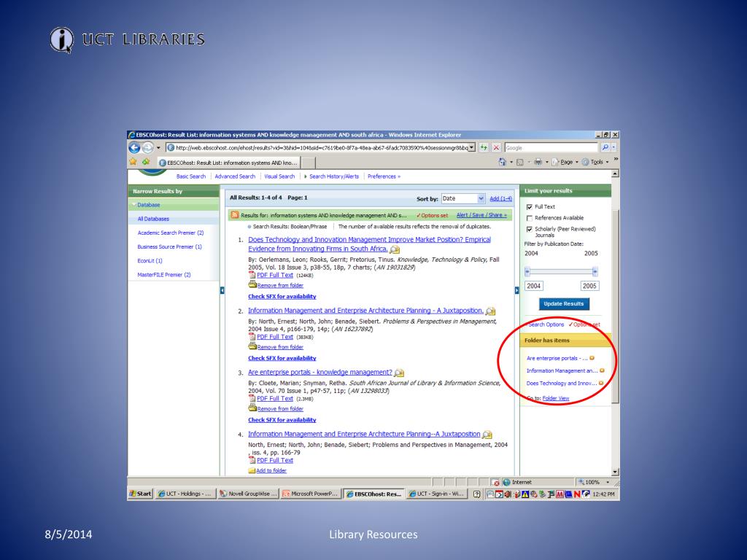This screenshot has width=747, height=560.
Task: Click the Refresh page icon
Action: 484,147
